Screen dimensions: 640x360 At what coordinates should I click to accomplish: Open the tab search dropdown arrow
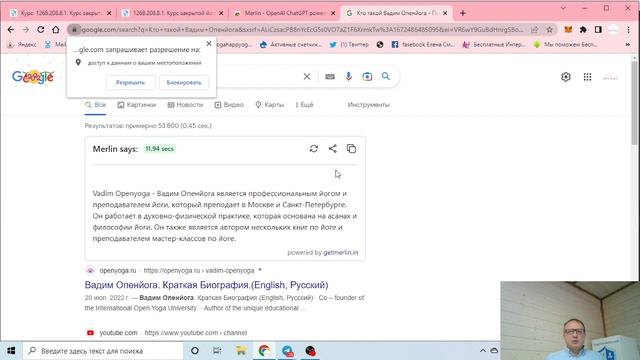point(563,8)
